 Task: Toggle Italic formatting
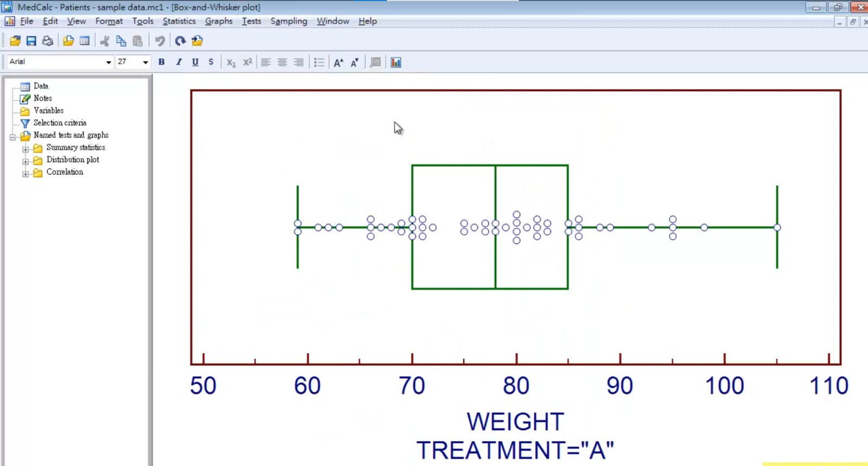(178, 62)
